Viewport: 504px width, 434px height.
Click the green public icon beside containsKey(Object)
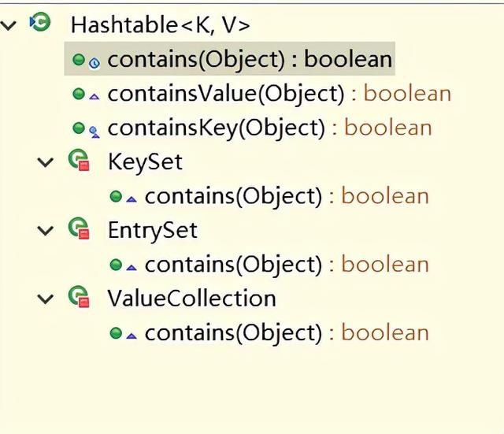tap(79, 128)
